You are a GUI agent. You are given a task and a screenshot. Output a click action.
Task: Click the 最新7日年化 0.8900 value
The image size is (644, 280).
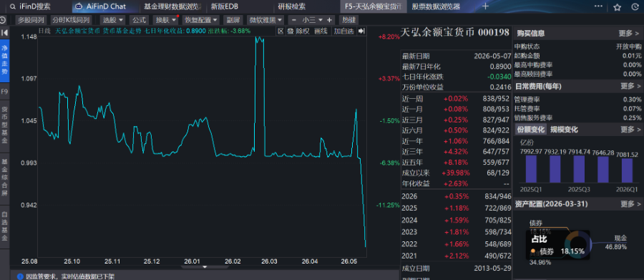point(500,67)
